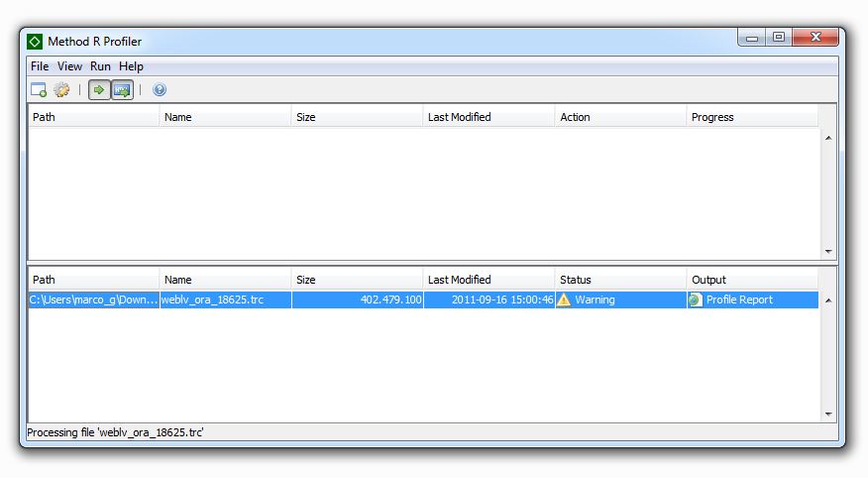
Task: Click the Path header of the upper table
Action: pyautogui.click(x=93, y=117)
